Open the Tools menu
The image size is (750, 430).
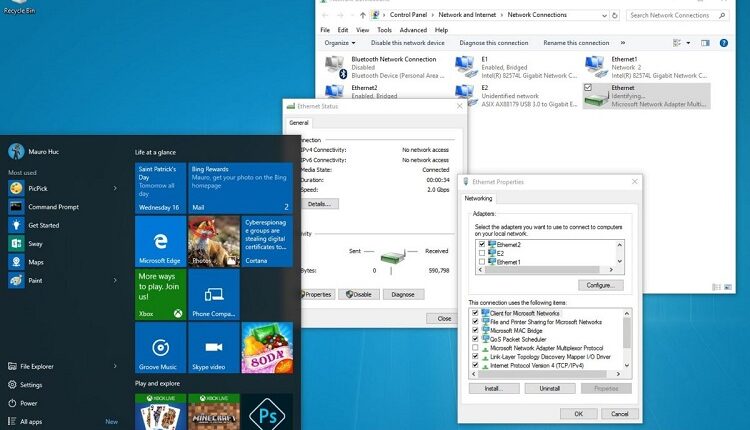tap(384, 30)
